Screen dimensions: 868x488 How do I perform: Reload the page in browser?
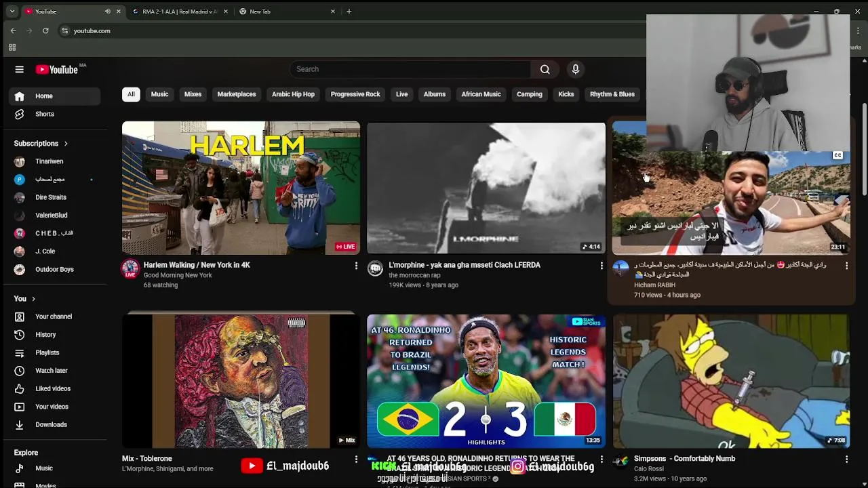tap(45, 30)
